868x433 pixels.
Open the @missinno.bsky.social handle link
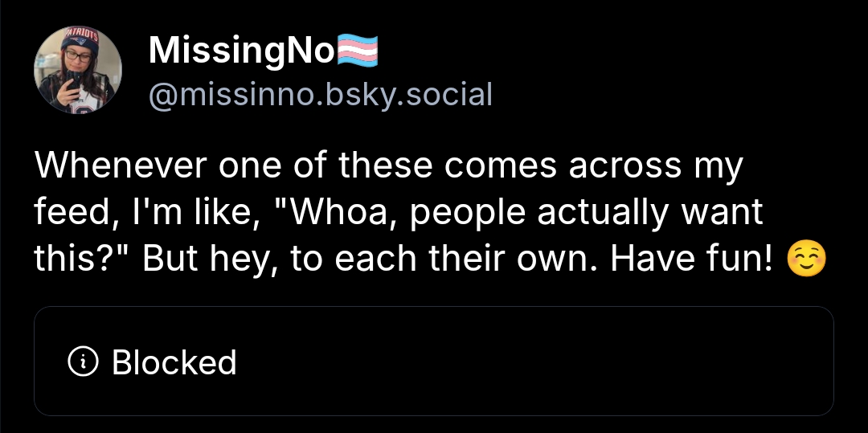(x=320, y=95)
